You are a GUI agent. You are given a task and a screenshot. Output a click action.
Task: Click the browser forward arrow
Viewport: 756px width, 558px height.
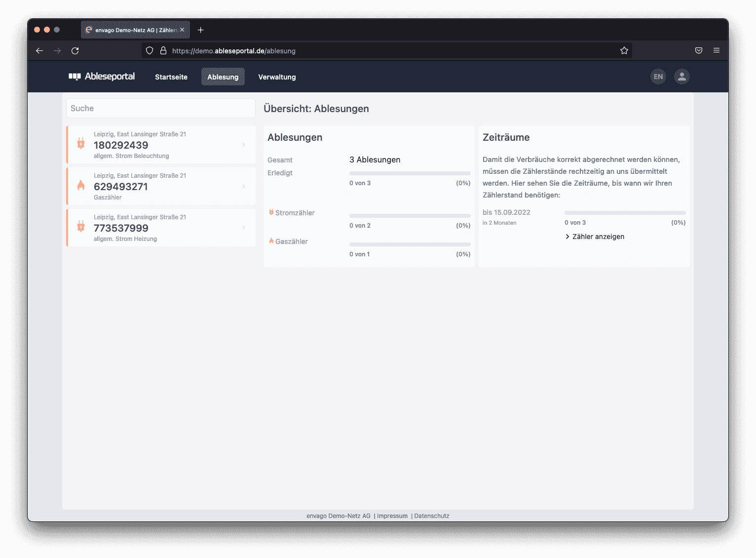[57, 51]
